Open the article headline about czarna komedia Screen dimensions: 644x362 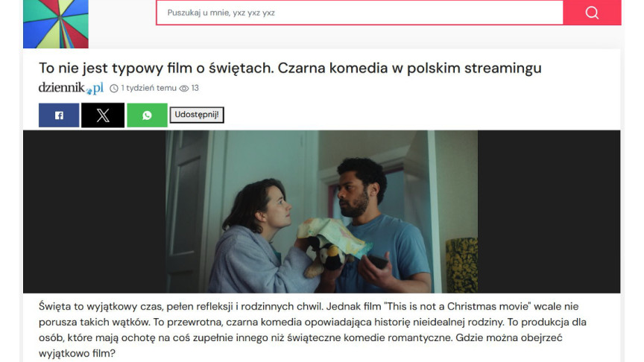[x=290, y=68]
